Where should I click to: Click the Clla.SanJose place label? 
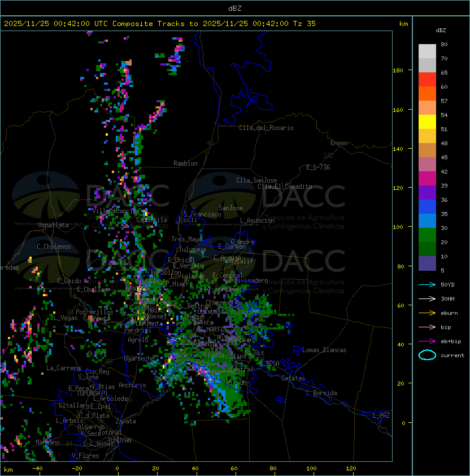(256, 180)
